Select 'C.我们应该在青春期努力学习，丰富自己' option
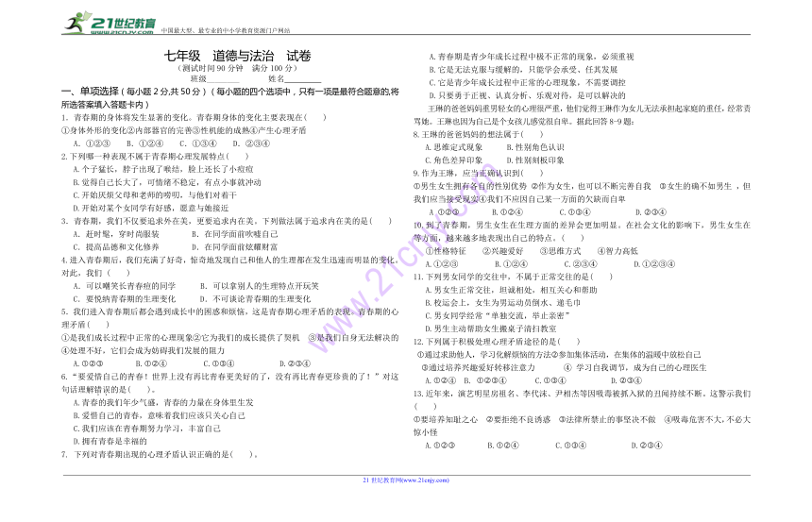This screenshot has height=522, width=812. point(147,429)
